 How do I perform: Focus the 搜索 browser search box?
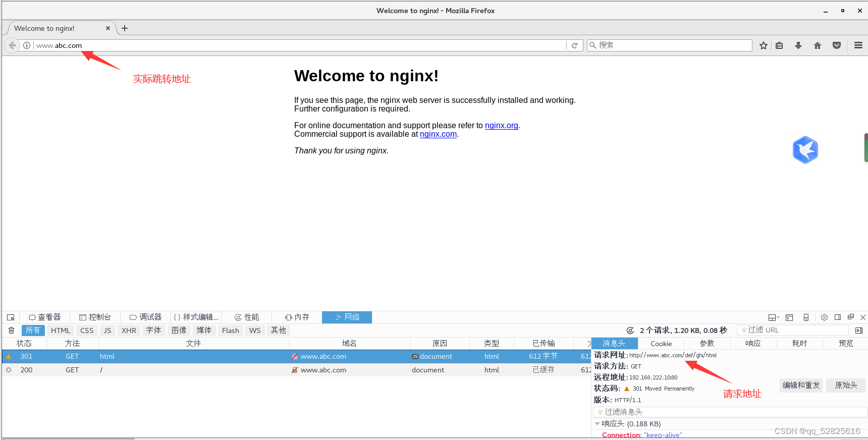(x=669, y=45)
